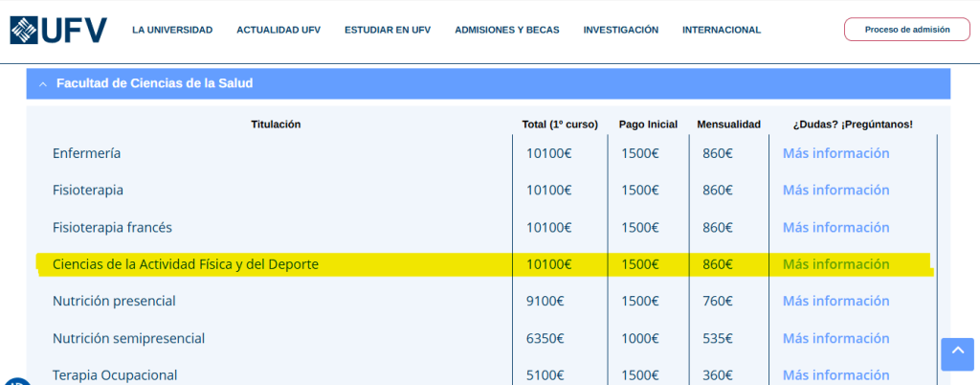Viewport: 980px width, 385px height.
Task: Click the 1000€ Pago Inicial value
Action: pyautogui.click(x=640, y=339)
